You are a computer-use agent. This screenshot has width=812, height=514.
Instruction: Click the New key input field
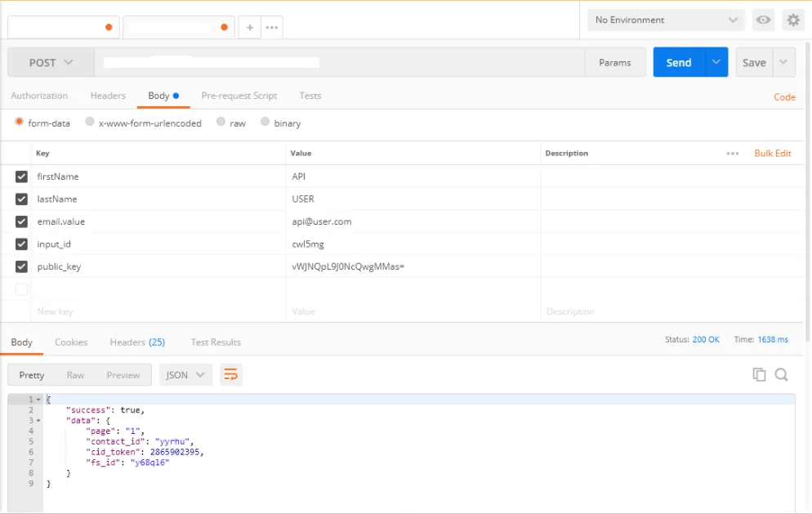click(x=159, y=311)
